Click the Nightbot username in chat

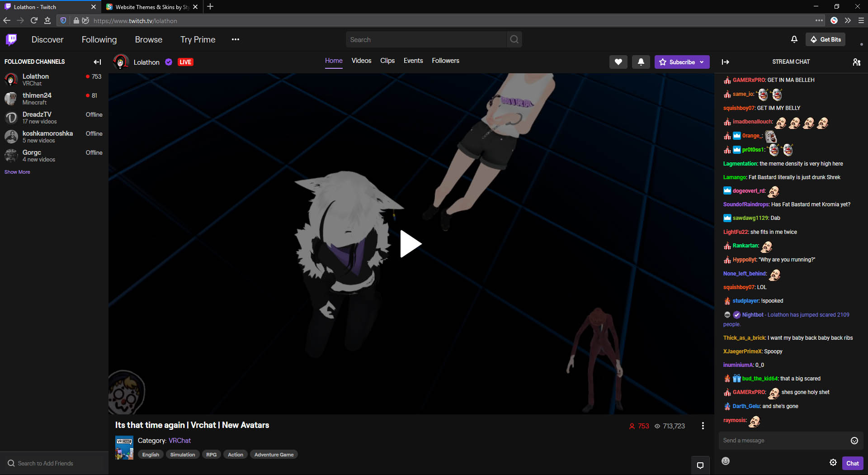click(x=753, y=315)
